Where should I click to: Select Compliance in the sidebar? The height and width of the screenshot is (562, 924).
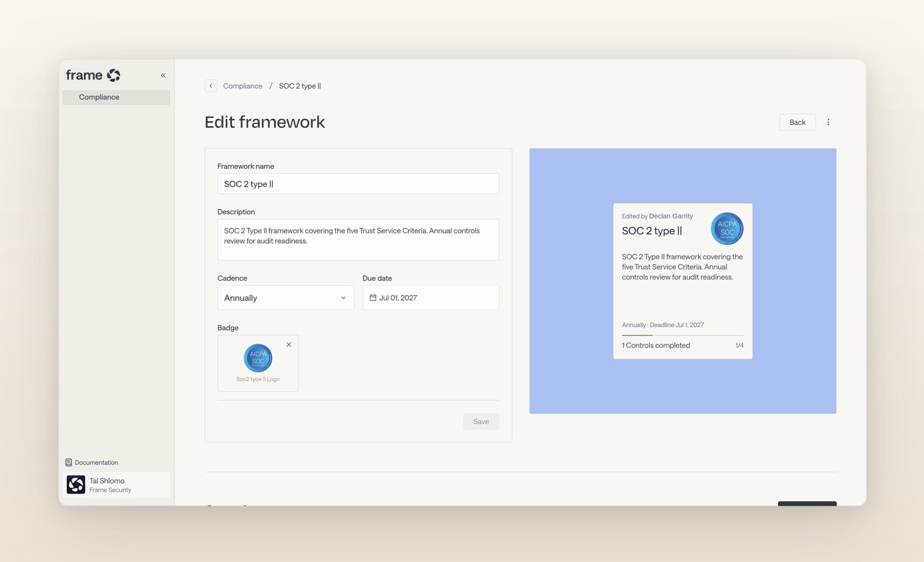(x=116, y=97)
